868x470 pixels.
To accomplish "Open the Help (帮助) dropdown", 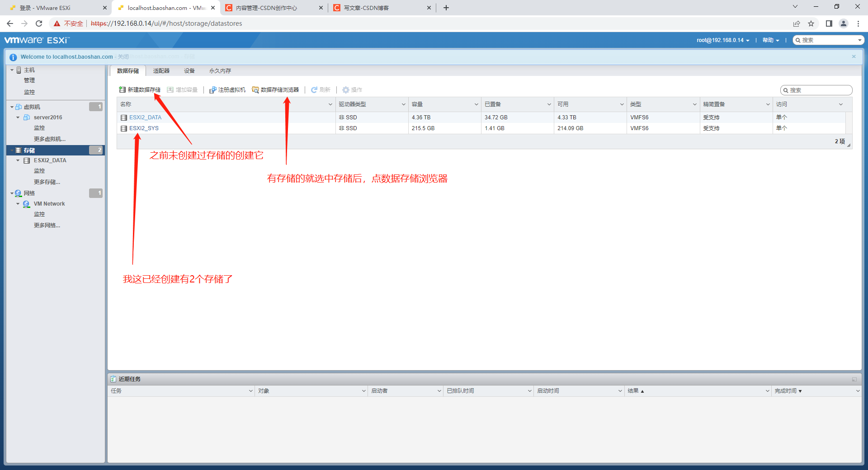I will 771,40.
